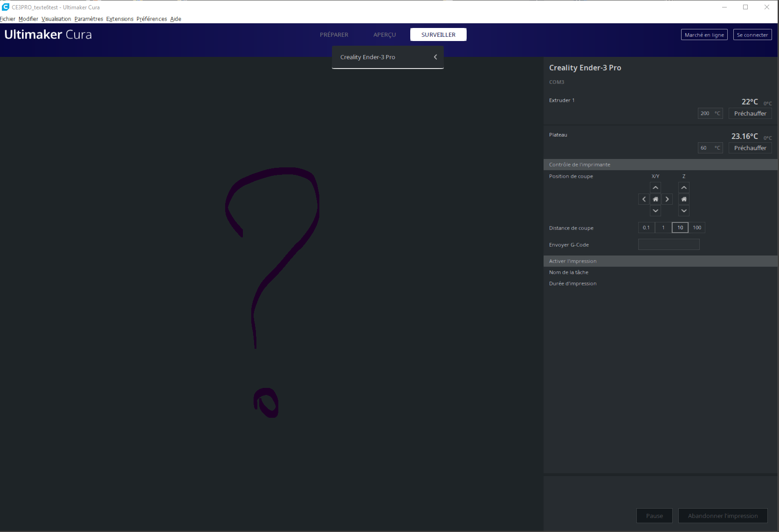Click the COM3 port label
The height and width of the screenshot is (532, 779).
click(557, 82)
